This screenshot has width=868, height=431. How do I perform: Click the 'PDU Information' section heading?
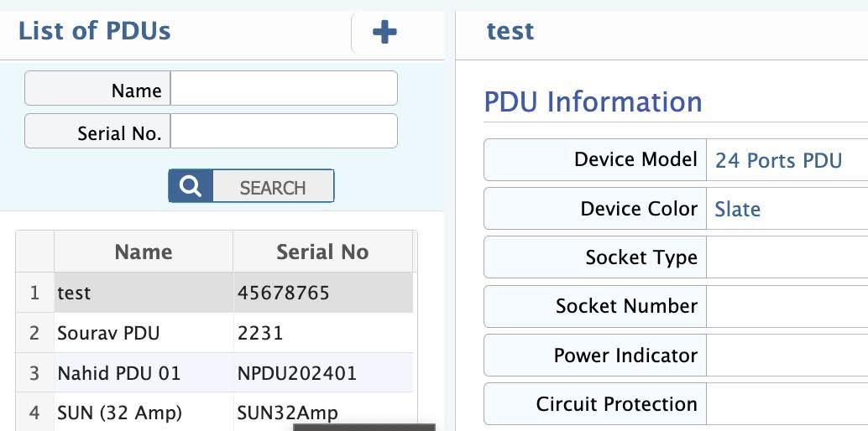coord(593,101)
